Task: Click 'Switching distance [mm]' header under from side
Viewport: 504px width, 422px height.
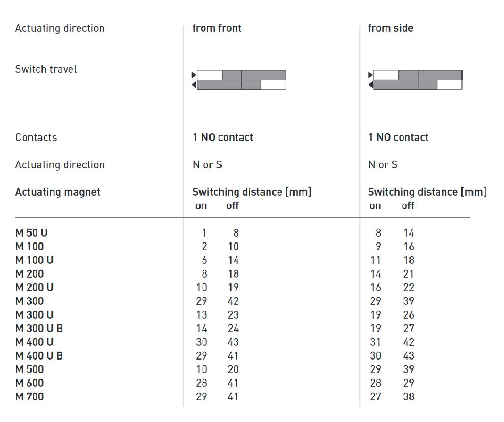Action: click(x=427, y=192)
